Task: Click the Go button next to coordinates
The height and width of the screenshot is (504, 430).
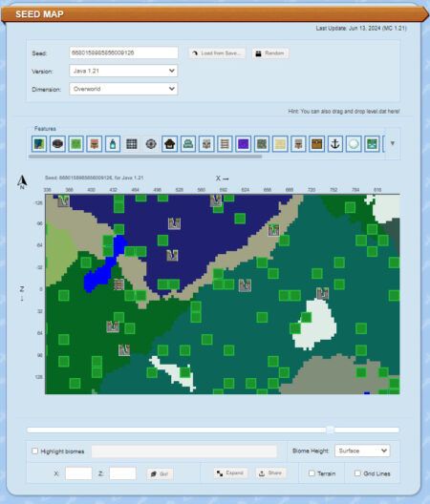Action: [x=160, y=473]
